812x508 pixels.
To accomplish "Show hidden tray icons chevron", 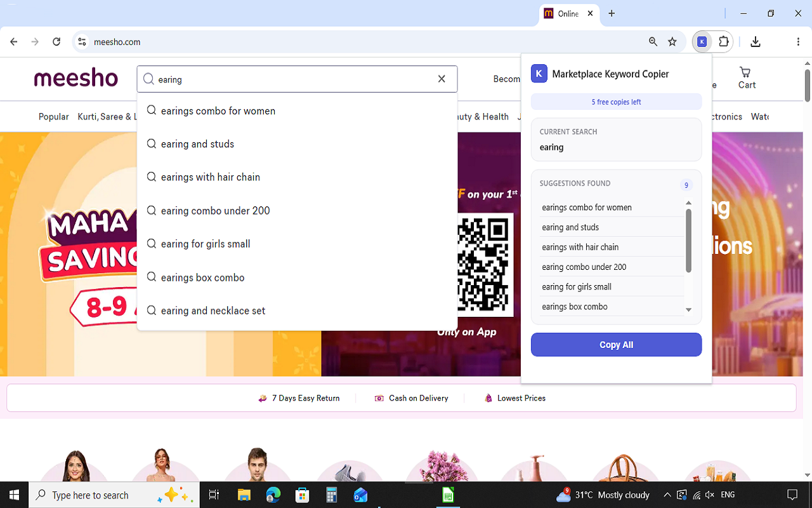I will point(667,495).
